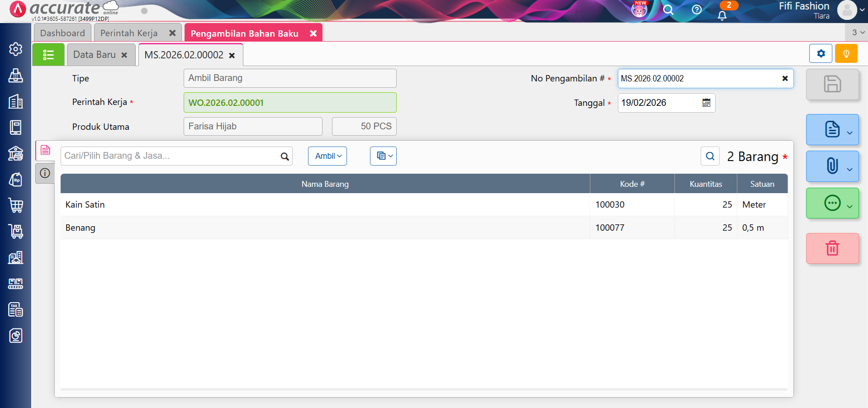The height and width of the screenshot is (408, 868).
Task: Open work order WO.2026.02.00001 link
Action: [x=226, y=103]
